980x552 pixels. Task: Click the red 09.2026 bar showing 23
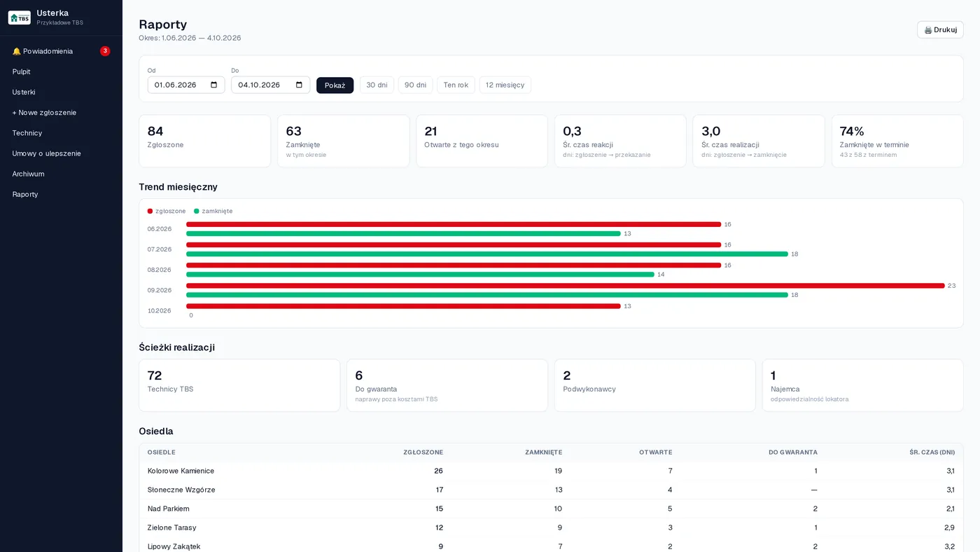(x=566, y=286)
